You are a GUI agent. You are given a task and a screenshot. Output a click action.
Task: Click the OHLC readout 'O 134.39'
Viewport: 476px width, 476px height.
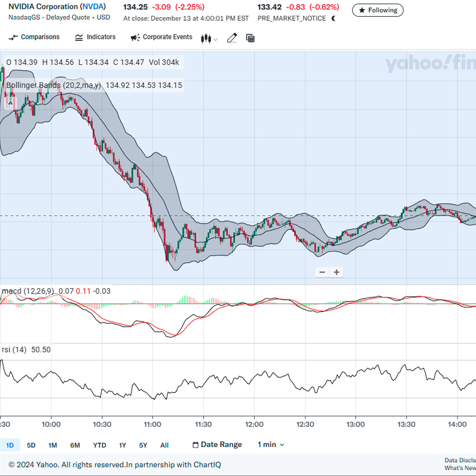pyautogui.click(x=22, y=63)
